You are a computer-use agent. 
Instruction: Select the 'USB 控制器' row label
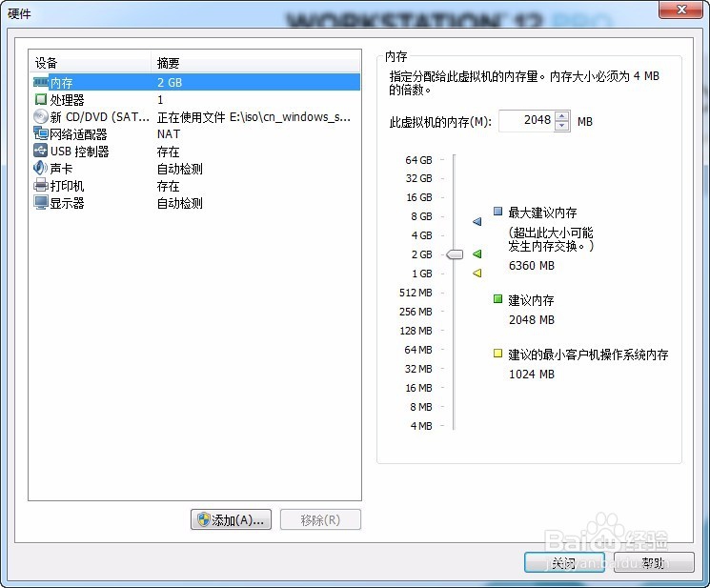[x=79, y=152]
